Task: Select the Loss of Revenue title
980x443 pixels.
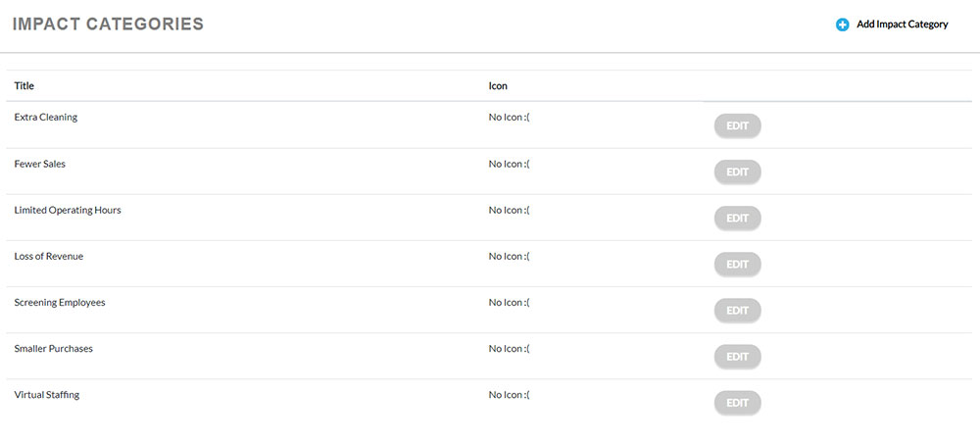Action: (x=49, y=256)
